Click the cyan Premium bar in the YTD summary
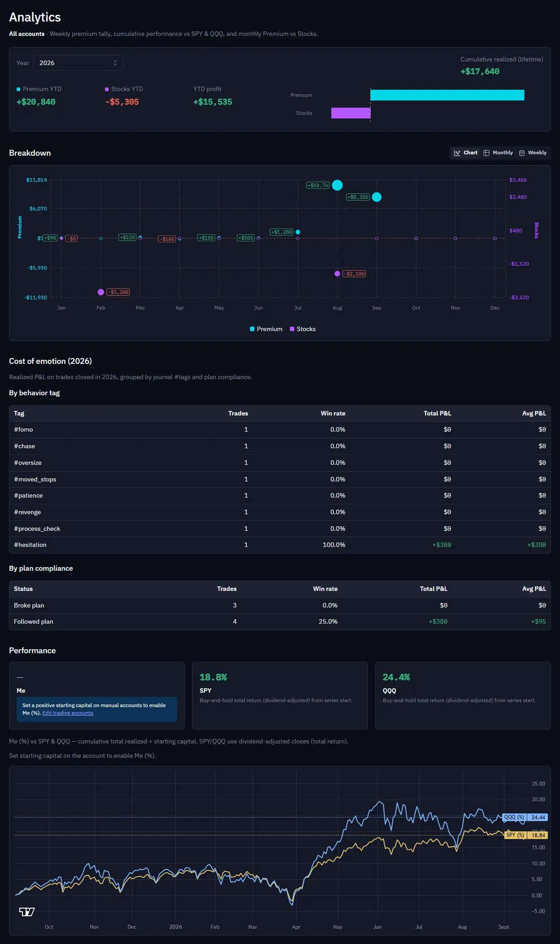The image size is (560, 944). pos(447,95)
